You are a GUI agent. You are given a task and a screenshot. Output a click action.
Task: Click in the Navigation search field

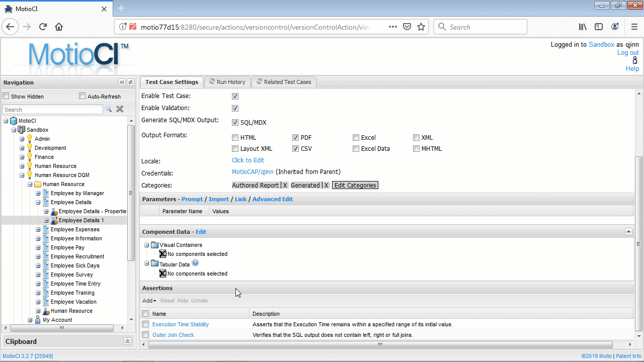coord(52,110)
